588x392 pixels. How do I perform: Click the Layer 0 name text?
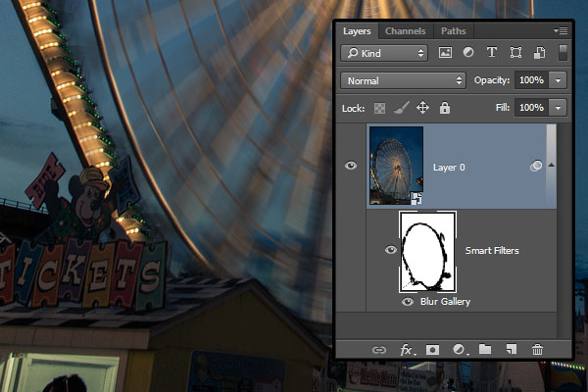coord(449,168)
